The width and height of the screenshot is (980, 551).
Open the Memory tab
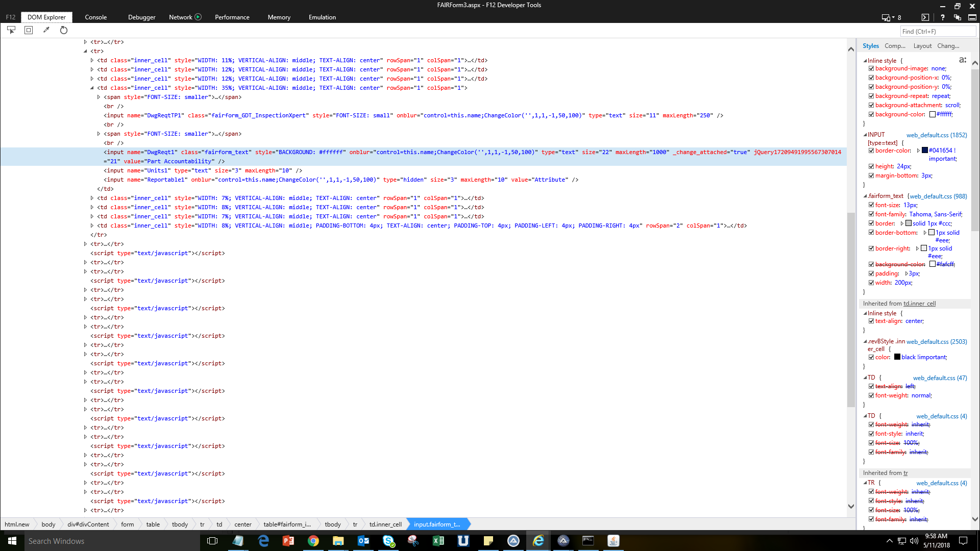click(x=279, y=17)
